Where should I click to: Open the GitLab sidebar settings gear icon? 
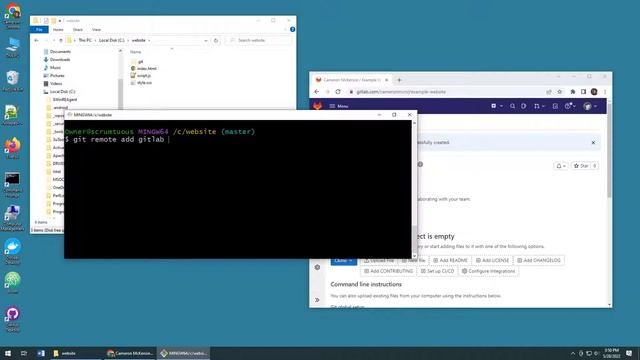317,267
